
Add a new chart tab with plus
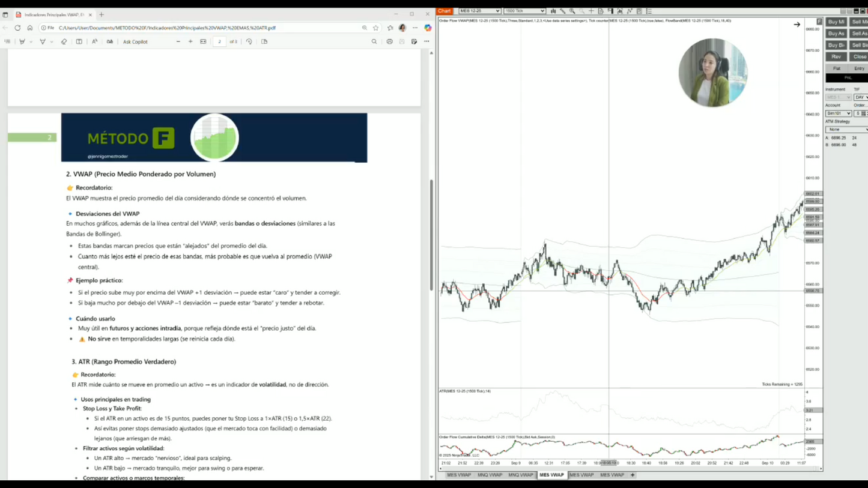pos(633,475)
